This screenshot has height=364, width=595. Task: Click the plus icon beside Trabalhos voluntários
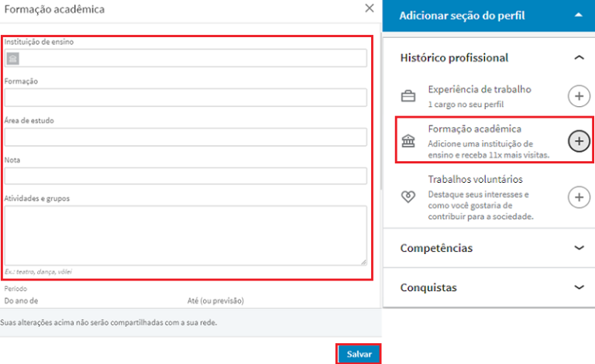click(x=579, y=197)
